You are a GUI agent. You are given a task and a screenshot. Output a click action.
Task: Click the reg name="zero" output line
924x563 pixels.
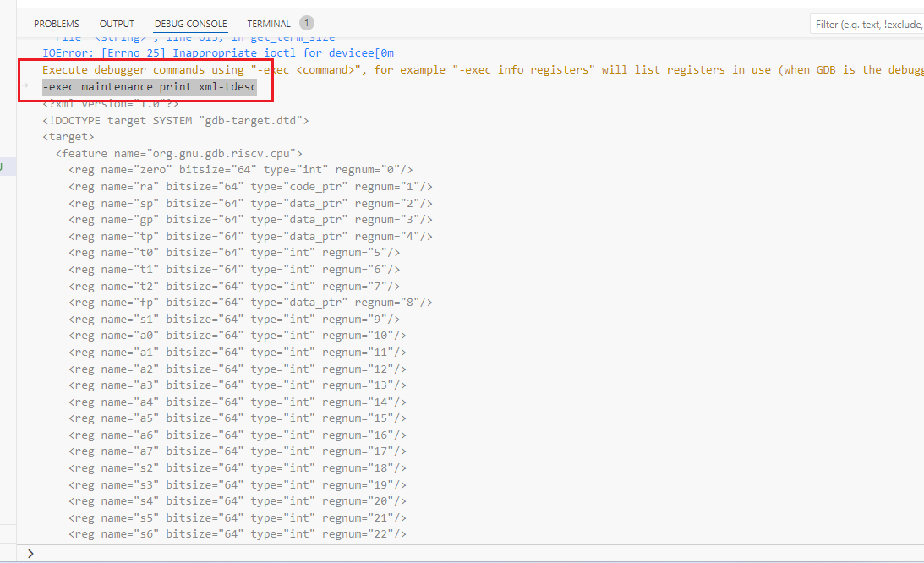241,170
